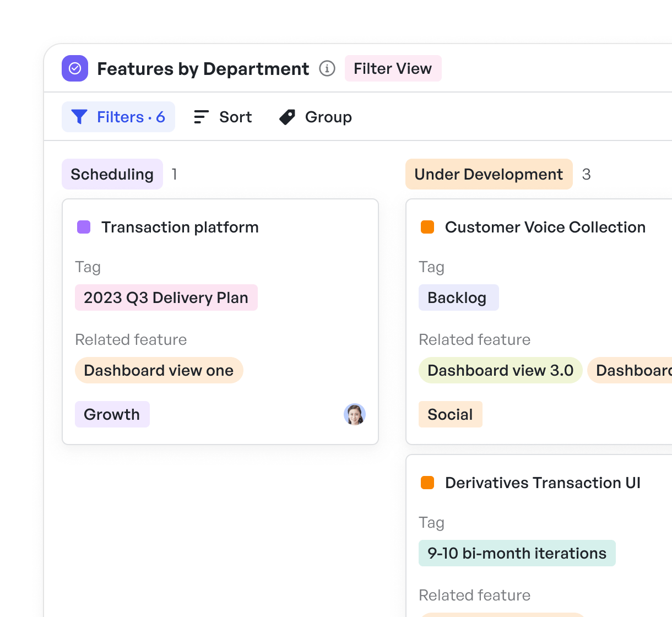Open related feature Dashboard view one
The width and height of the screenshot is (672, 617).
pyautogui.click(x=159, y=370)
